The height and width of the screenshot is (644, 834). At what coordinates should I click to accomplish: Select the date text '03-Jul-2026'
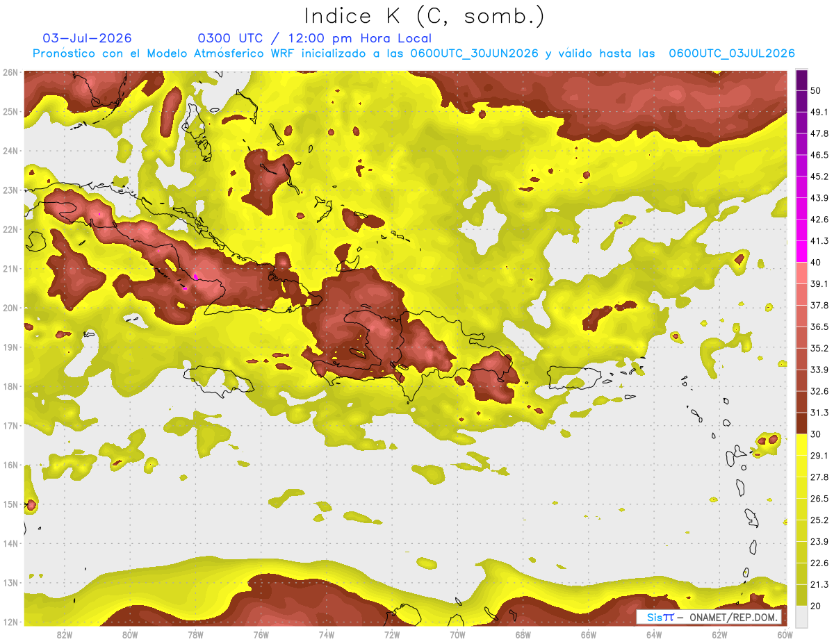[x=87, y=38]
